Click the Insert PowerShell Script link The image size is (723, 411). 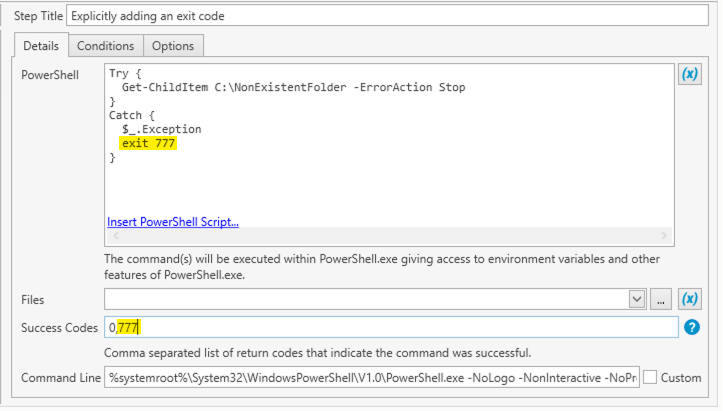coord(173,222)
